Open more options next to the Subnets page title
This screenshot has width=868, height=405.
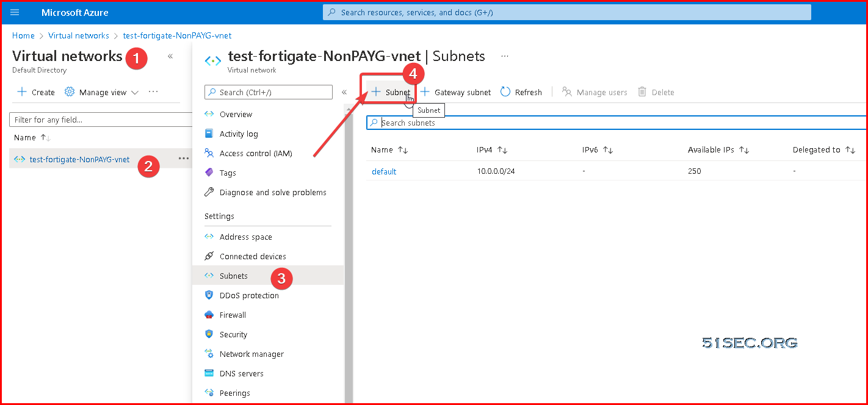[x=505, y=56]
